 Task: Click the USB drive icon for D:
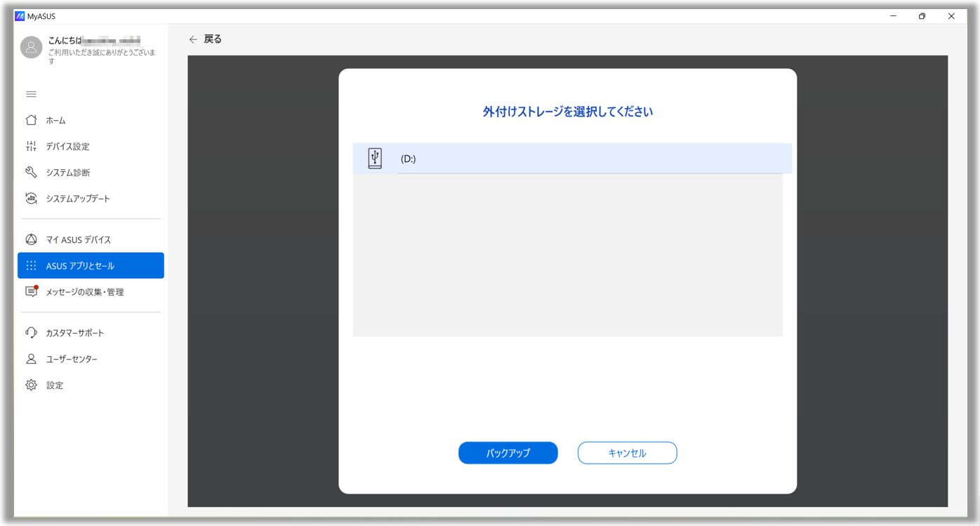[375, 158]
